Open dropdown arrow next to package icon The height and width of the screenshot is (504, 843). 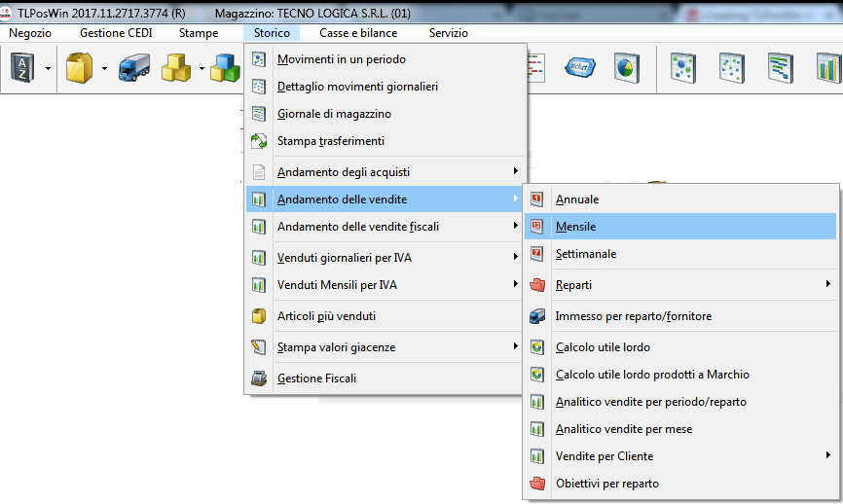[103, 69]
